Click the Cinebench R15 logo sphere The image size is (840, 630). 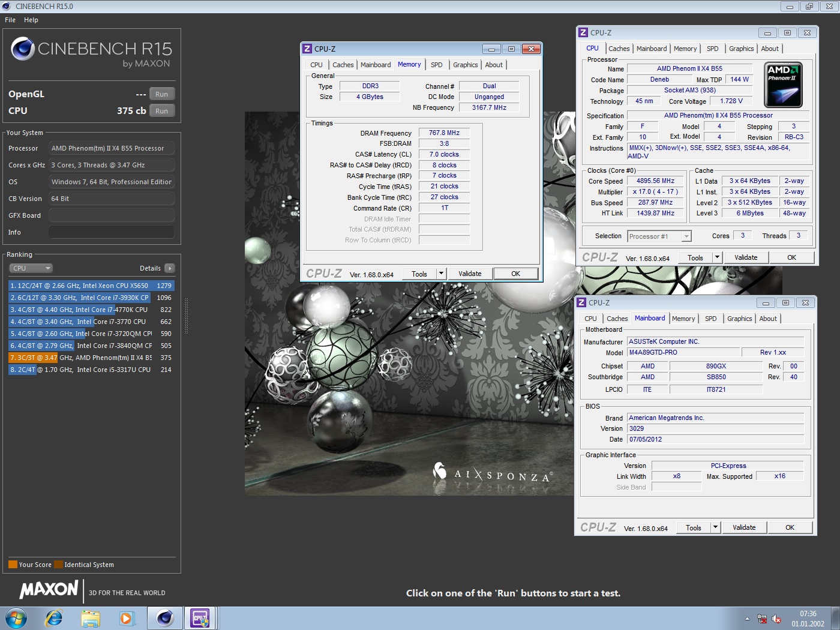pos(22,49)
